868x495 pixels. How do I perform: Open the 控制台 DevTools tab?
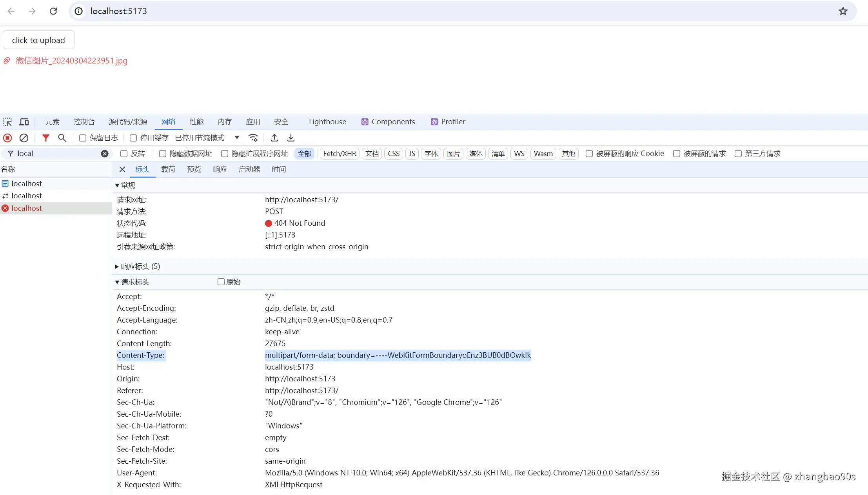pos(84,122)
